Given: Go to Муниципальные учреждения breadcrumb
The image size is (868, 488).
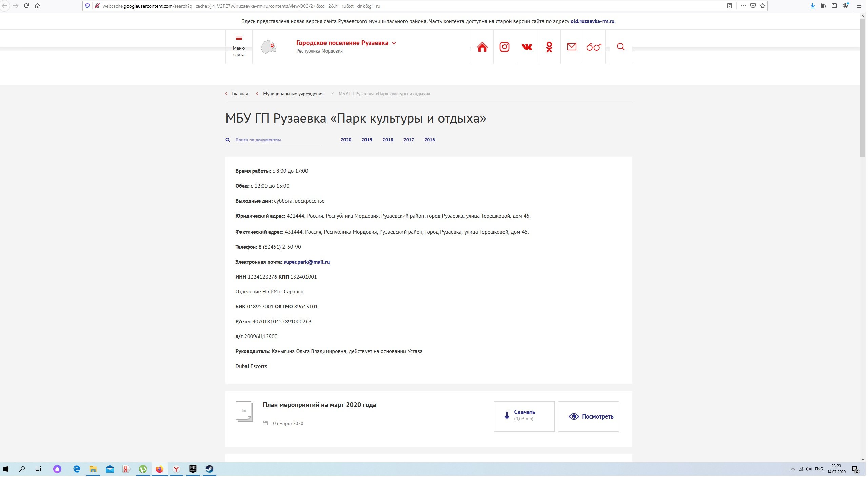Looking at the screenshot, I should pyautogui.click(x=293, y=94).
